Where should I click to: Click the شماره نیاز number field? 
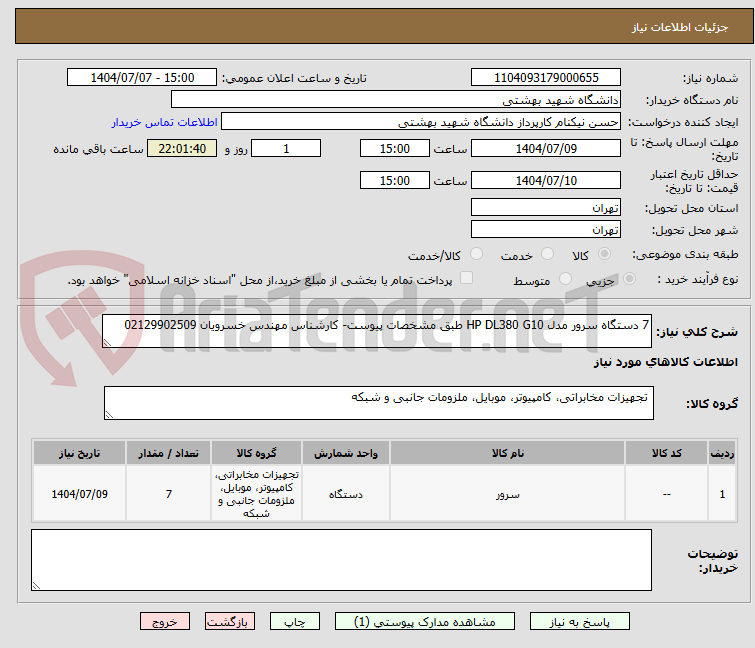pos(545,78)
